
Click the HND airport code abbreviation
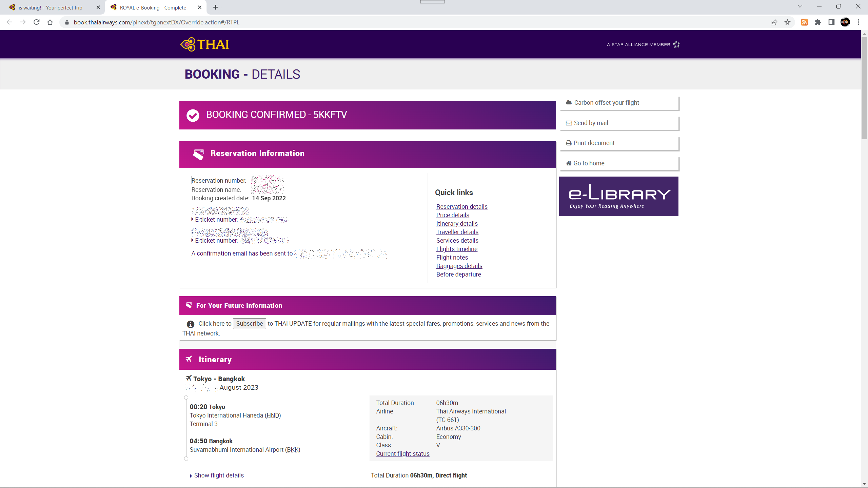[273, 415]
